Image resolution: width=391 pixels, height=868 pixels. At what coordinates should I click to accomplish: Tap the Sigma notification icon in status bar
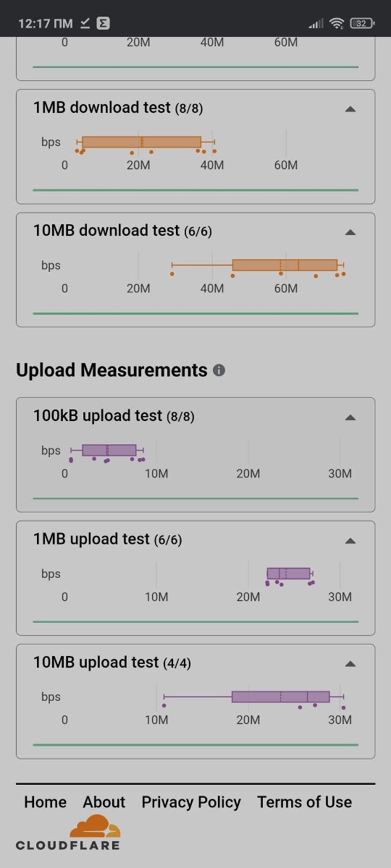tap(104, 23)
